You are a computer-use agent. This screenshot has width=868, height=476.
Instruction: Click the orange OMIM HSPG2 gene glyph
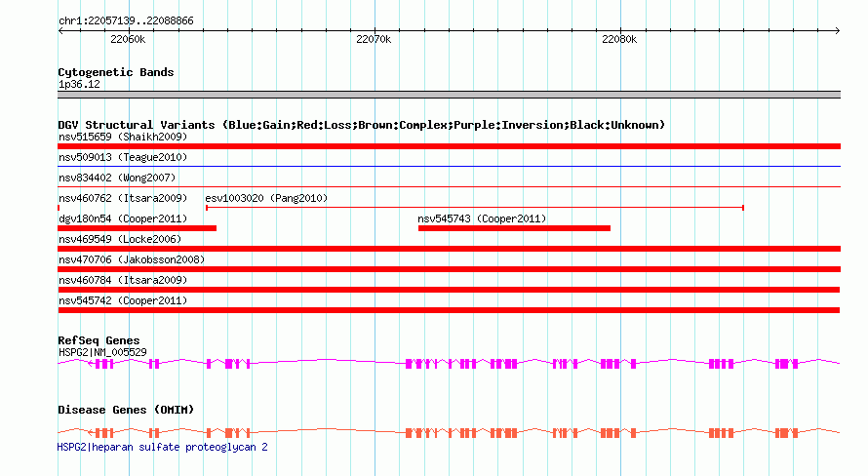449,432
